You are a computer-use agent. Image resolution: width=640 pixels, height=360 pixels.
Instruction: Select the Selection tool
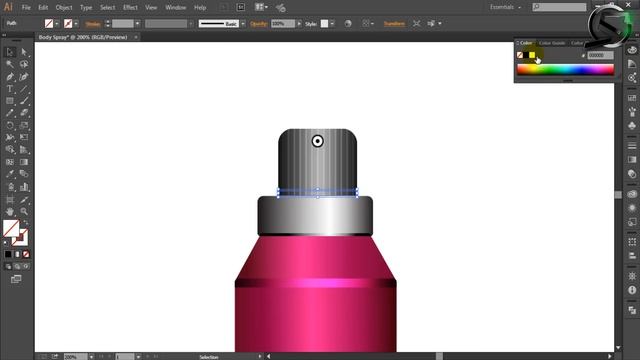pyautogui.click(x=10, y=52)
